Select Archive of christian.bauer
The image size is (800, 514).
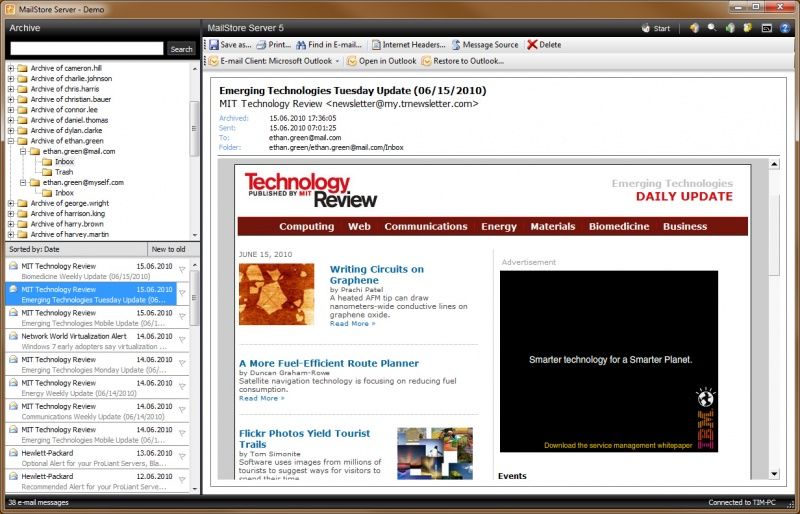(70, 100)
